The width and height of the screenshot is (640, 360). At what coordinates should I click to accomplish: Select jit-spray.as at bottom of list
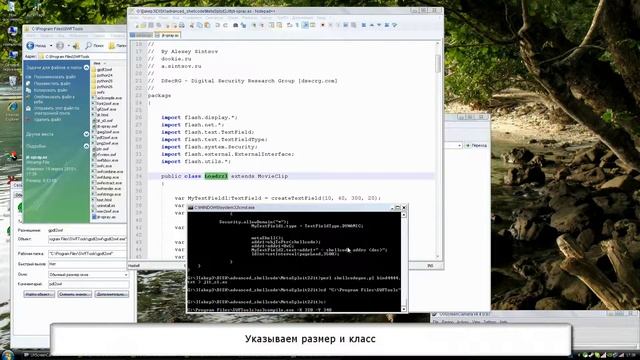104,217
